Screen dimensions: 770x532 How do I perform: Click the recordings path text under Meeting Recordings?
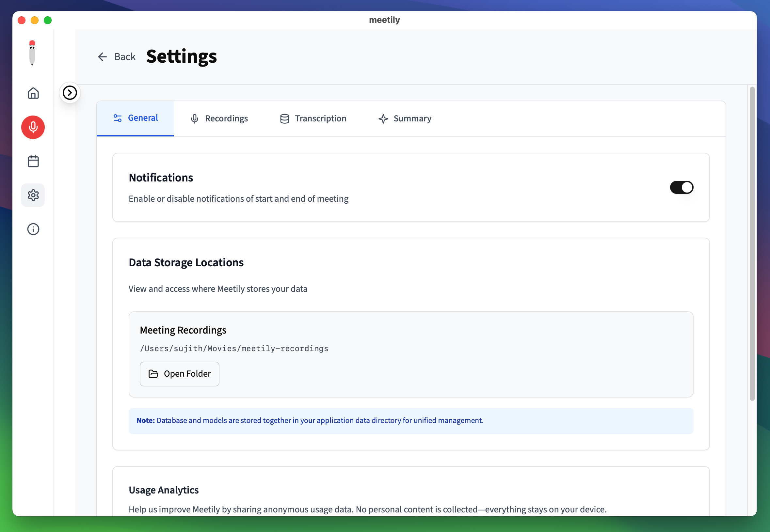(234, 348)
